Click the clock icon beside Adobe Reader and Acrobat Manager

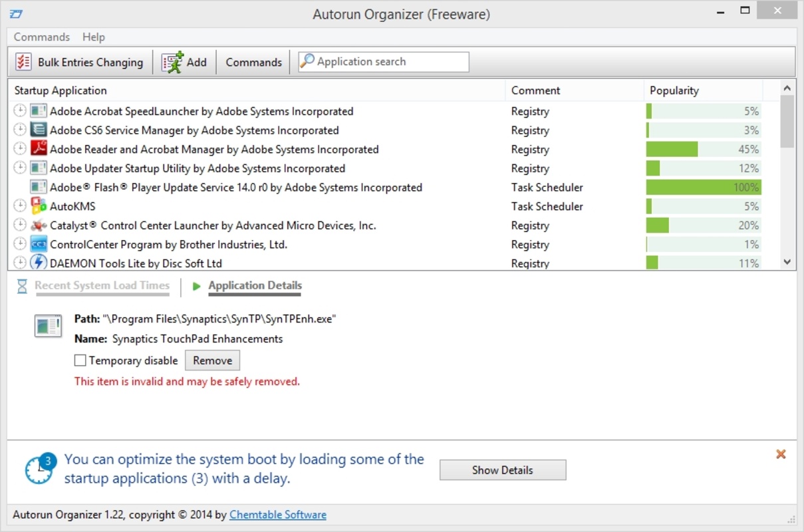click(20, 148)
